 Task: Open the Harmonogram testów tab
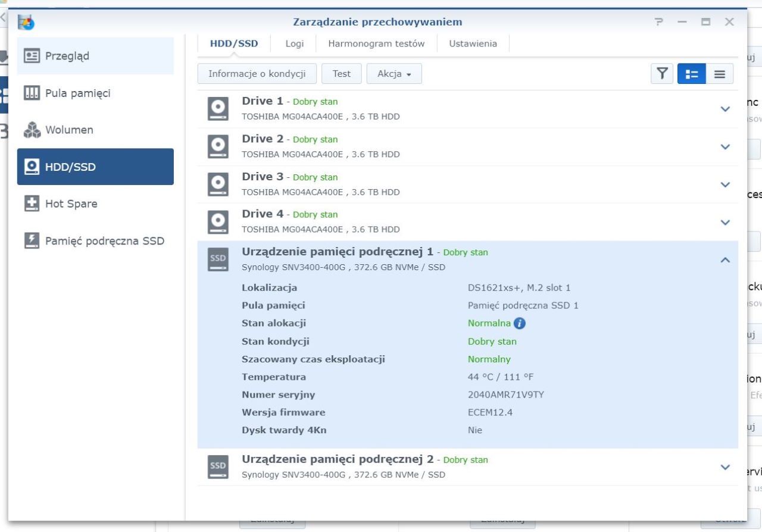click(376, 43)
